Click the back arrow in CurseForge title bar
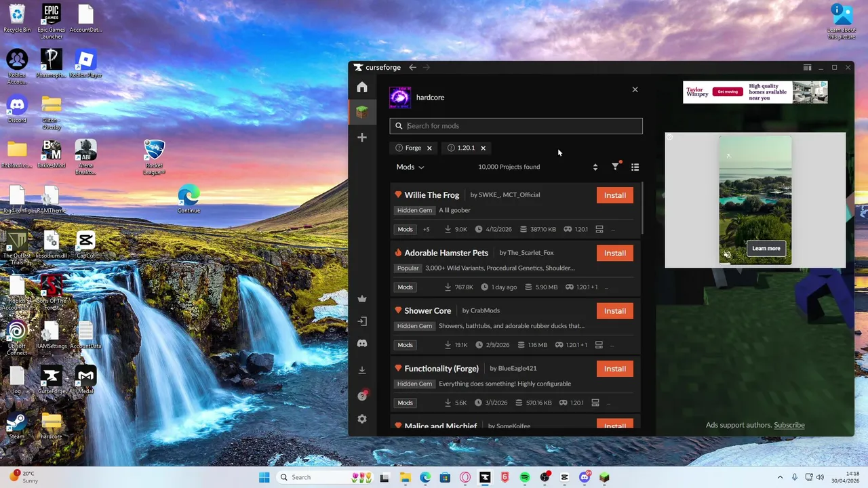Viewport: 868px width, 488px height. click(412, 67)
